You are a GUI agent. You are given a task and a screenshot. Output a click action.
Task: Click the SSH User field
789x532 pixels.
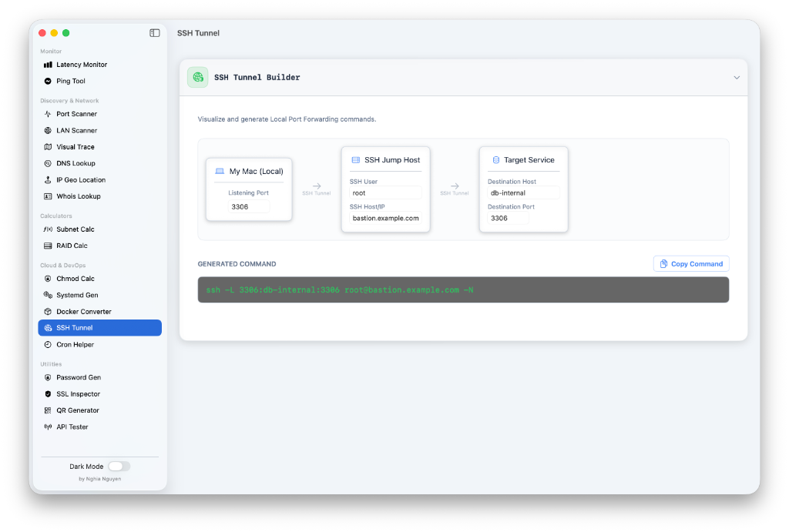click(385, 193)
